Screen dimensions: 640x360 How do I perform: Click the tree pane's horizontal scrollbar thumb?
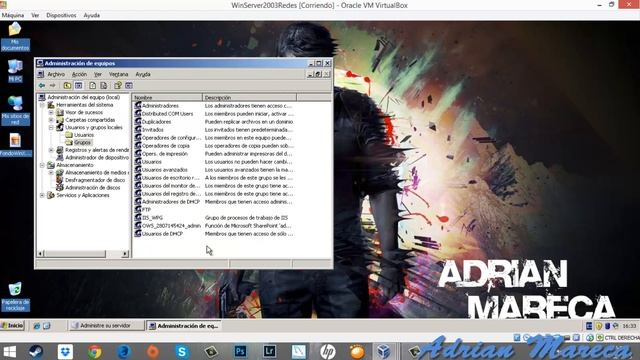(x=75, y=253)
